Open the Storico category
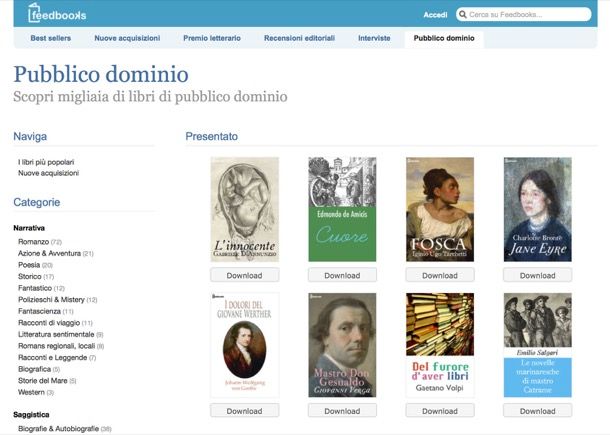This screenshot has width=610, height=435. click(30, 276)
